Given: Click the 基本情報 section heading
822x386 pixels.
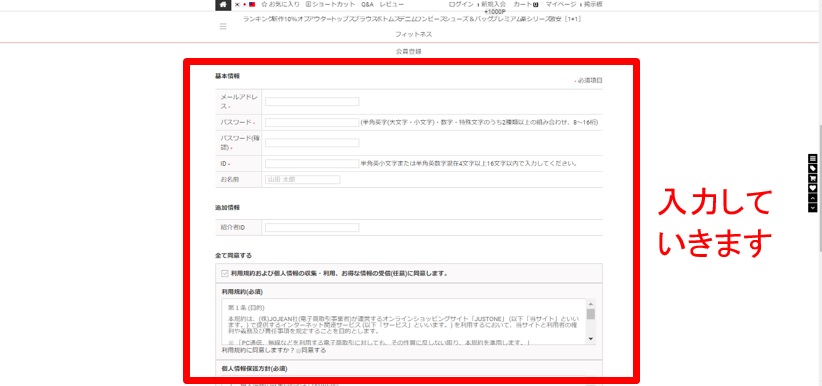Looking at the screenshot, I should click(x=228, y=76).
